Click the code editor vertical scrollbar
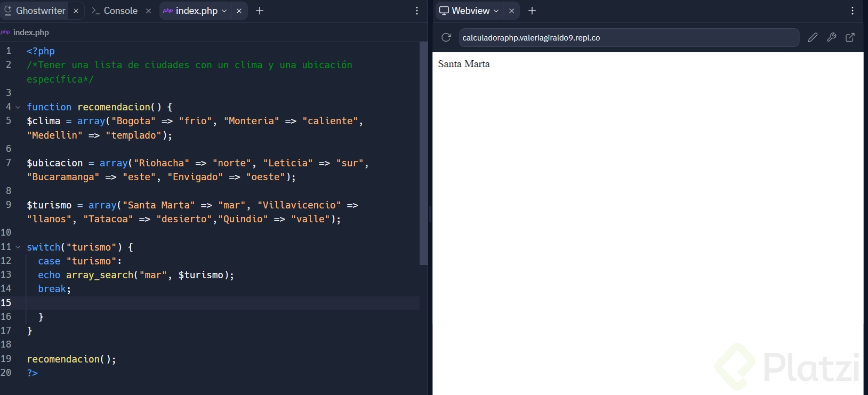 pos(423,155)
